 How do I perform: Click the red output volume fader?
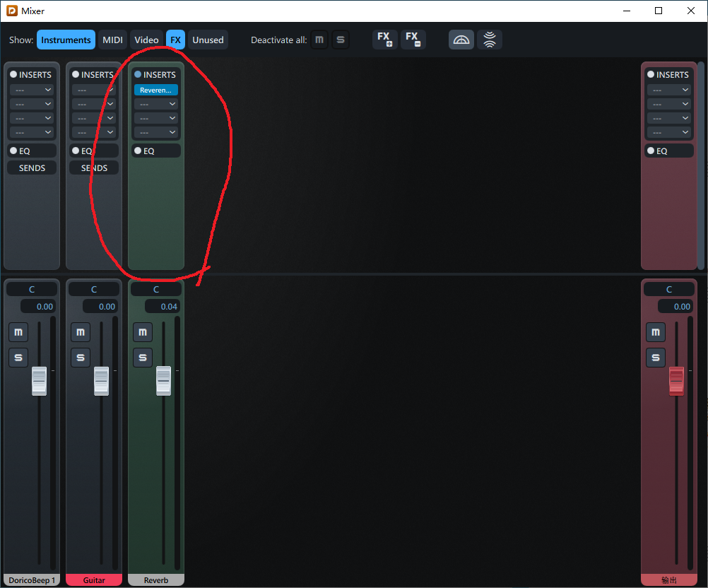pyautogui.click(x=676, y=381)
